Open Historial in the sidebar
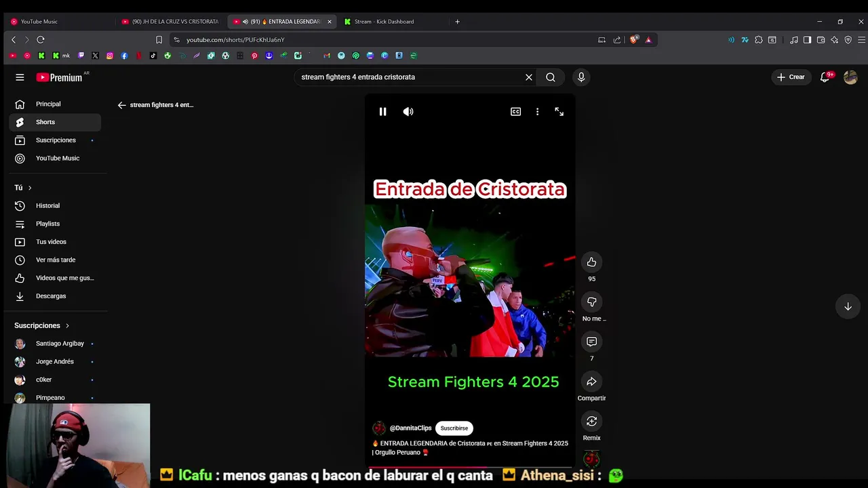 click(55, 206)
